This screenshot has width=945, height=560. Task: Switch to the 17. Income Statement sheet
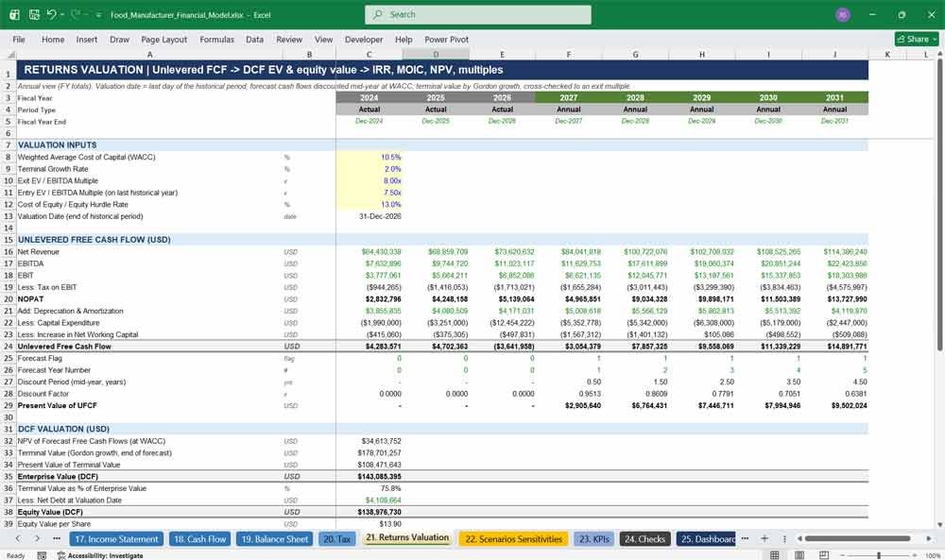[116, 539]
